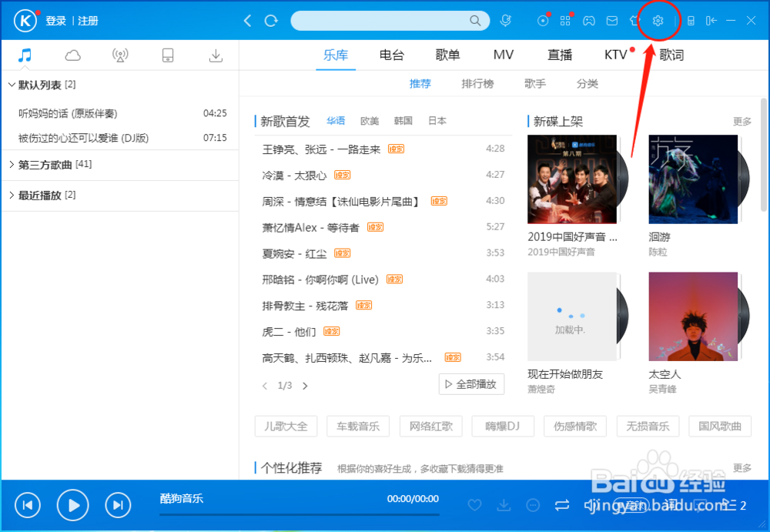Click the 儿歌大全 tag button

point(286,427)
